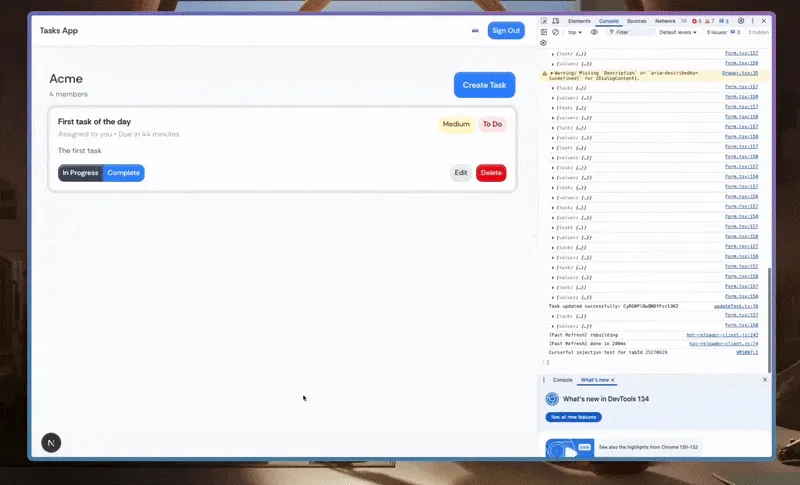This screenshot has width=800, height=485.
Task: Click the Next.js dev indicator icon
Action: [50, 442]
